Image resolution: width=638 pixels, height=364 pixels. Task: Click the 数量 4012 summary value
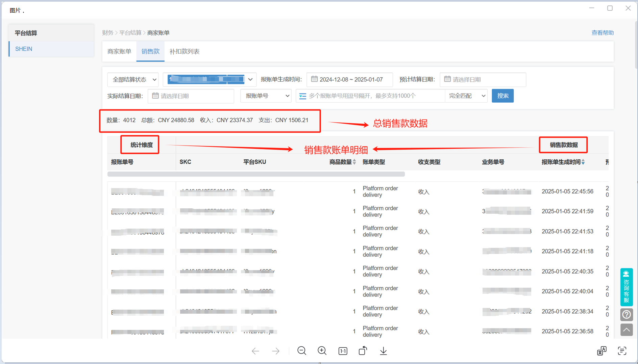click(x=121, y=120)
